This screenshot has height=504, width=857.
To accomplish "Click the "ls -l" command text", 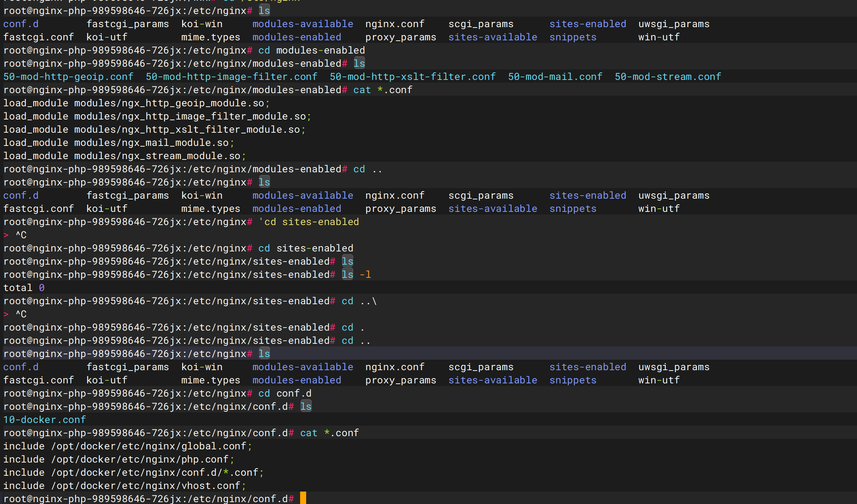I will pos(356,274).
